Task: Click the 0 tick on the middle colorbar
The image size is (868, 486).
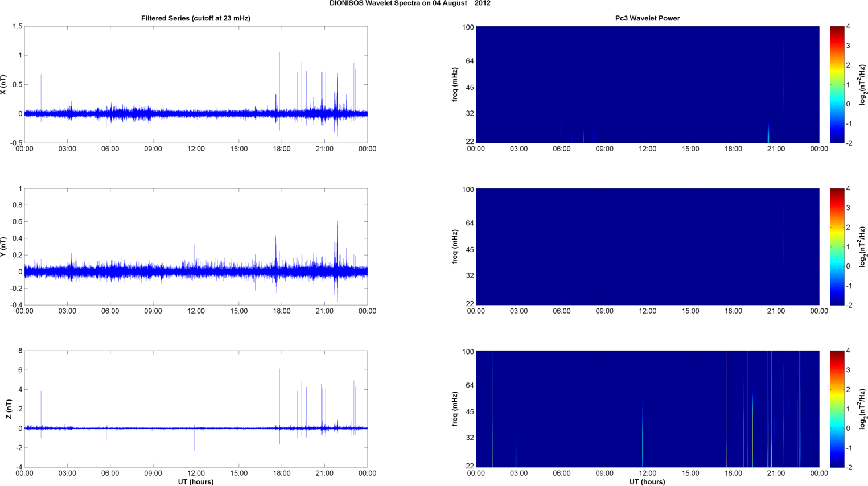Action: 848,266
